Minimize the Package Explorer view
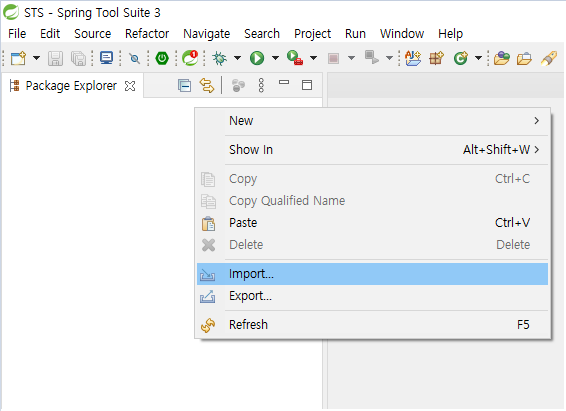The image size is (566, 411). click(x=284, y=82)
